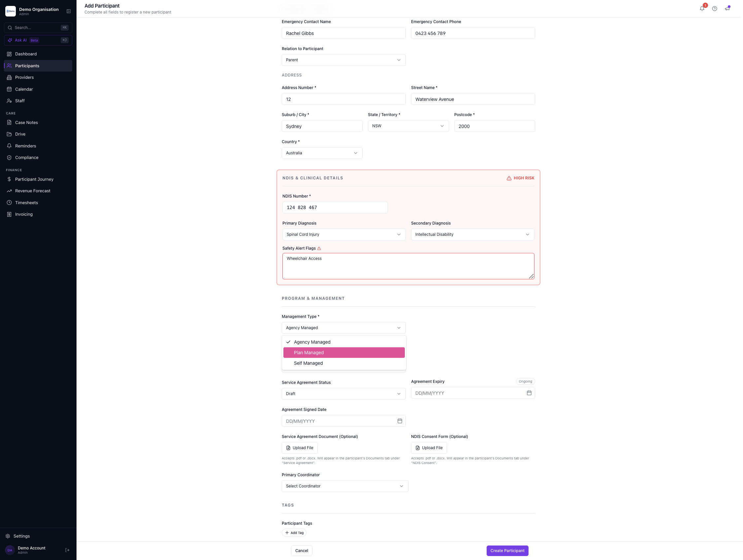
Task: Open the Secondary Diagnosis dropdown
Action: point(472,235)
